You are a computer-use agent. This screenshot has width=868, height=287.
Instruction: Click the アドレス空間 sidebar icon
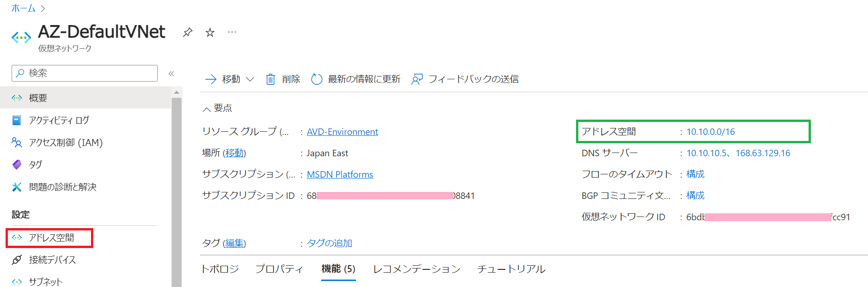[17, 237]
